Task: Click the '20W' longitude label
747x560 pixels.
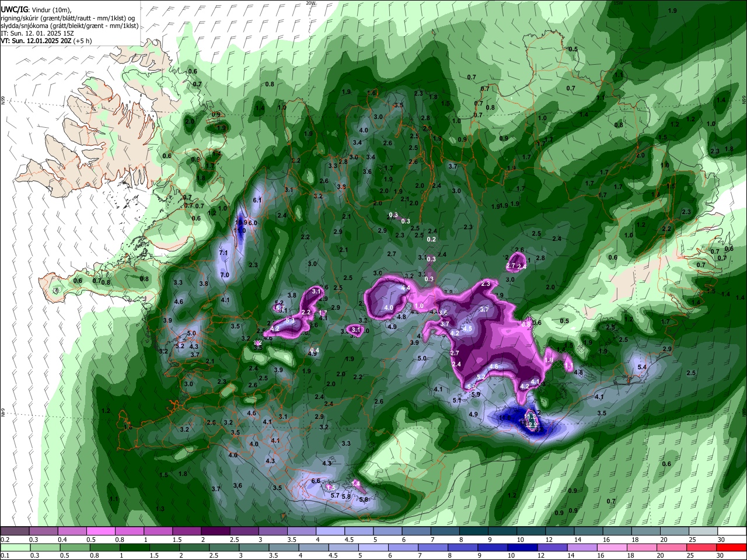Action: pos(310,3)
